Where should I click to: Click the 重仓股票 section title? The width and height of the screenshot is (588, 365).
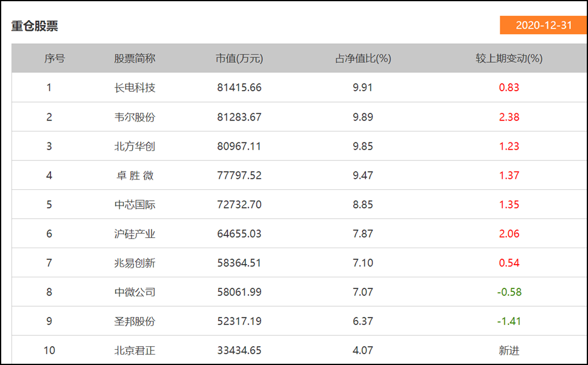point(35,26)
